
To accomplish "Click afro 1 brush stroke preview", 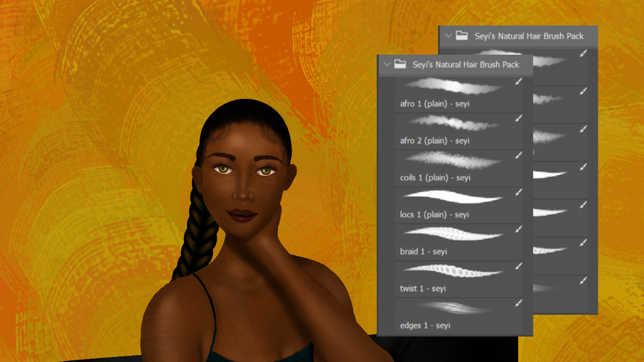I will pos(453,86).
